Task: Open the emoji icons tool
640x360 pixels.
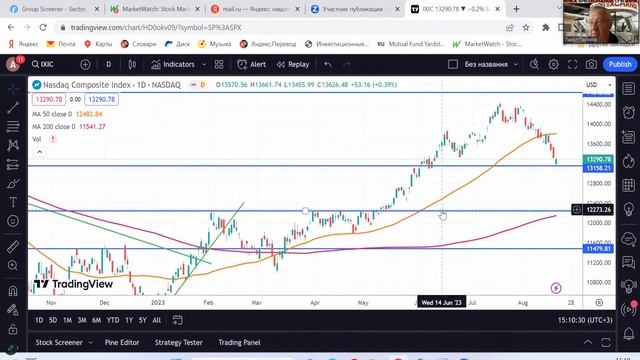Action: (13, 221)
